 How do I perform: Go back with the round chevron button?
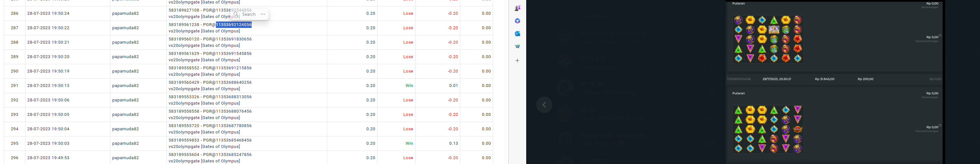(544, 105)
